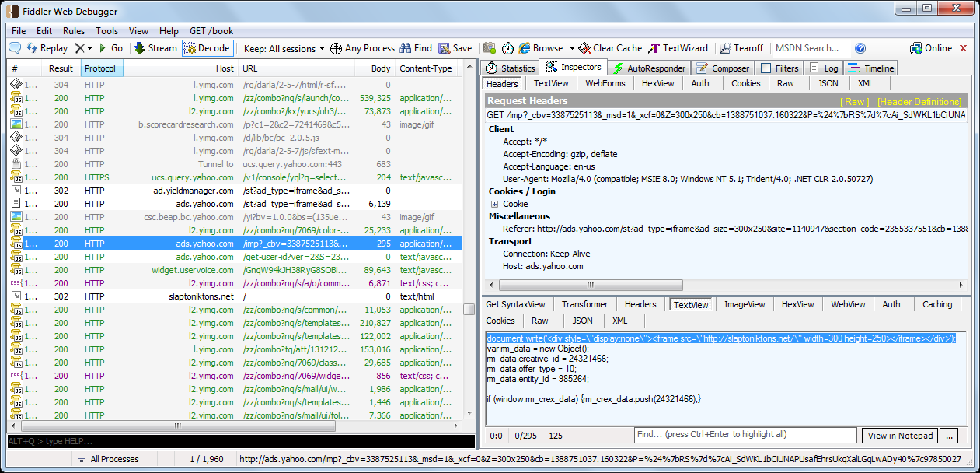Open the Browse dropdown arrow

click(572, 48)
